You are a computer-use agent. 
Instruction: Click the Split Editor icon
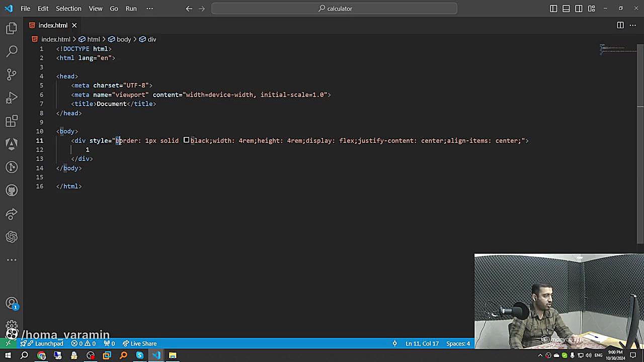click(x=620, y=25)
